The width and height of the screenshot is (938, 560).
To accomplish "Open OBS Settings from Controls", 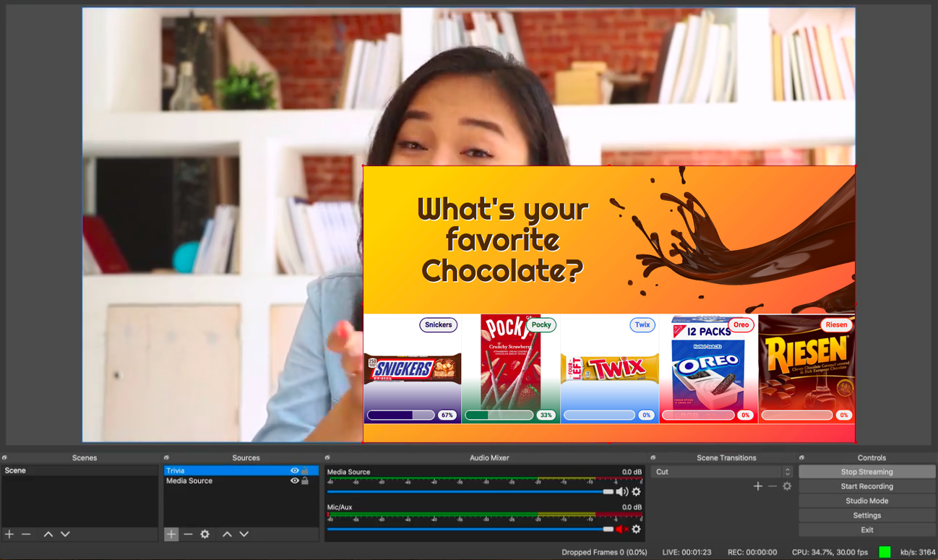I will [x=867, y=515].
